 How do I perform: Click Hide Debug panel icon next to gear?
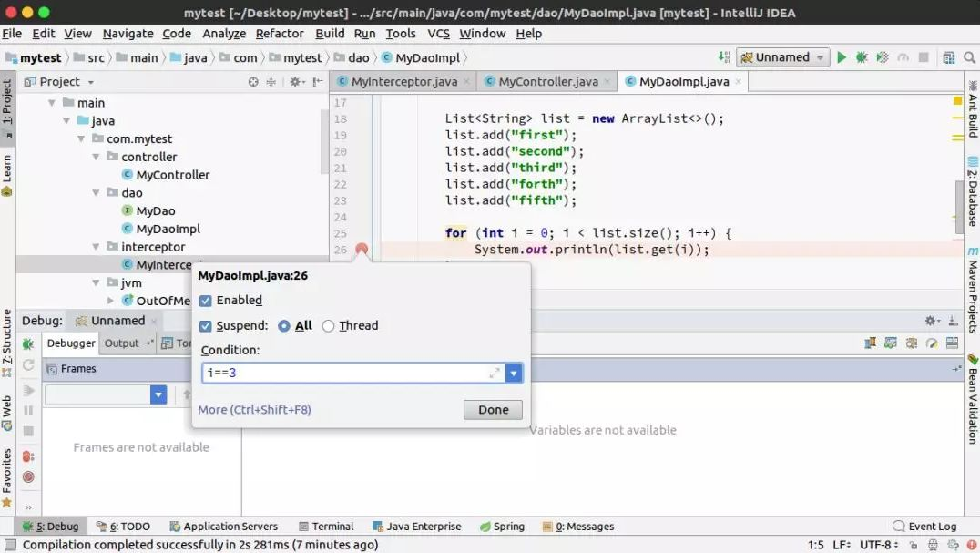click(x=953, y=321)
